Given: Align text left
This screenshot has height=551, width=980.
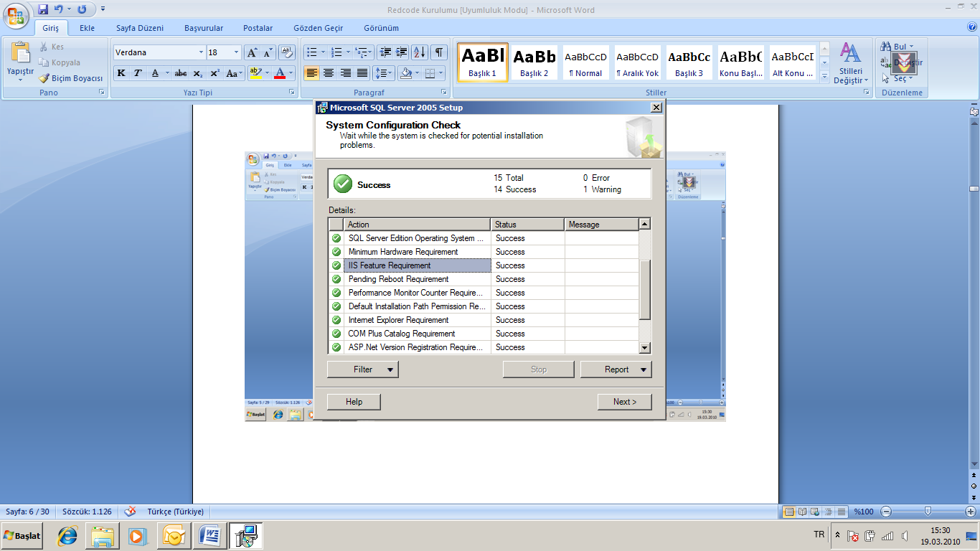Looking at the screenshot, I should pos(311,73).
